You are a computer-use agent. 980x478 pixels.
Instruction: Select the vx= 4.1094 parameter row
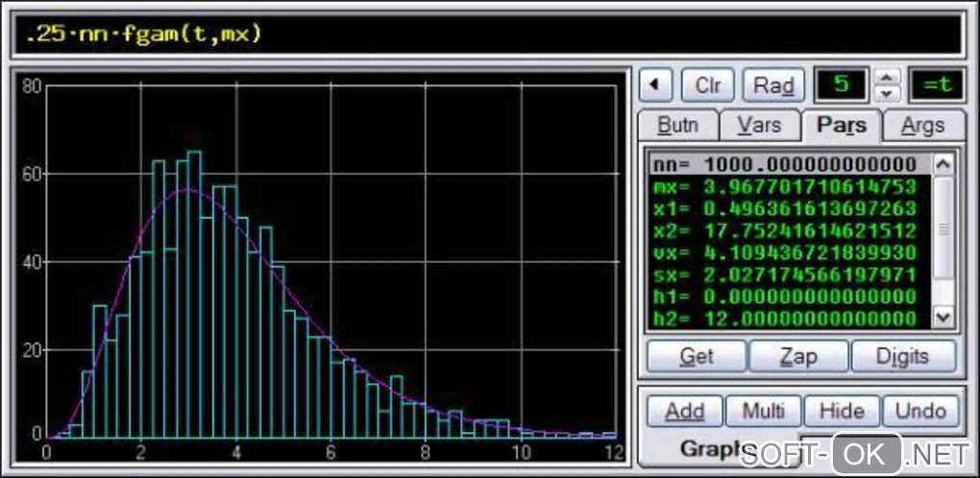pos(790,252)
